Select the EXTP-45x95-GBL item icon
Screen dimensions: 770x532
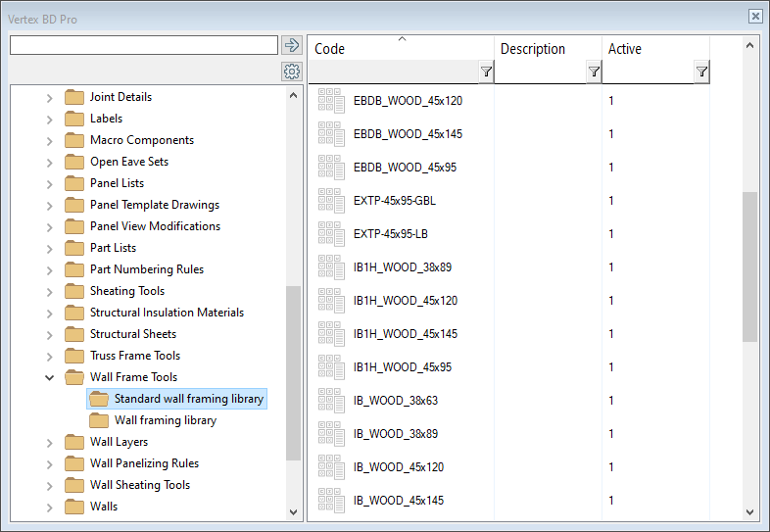331,200
